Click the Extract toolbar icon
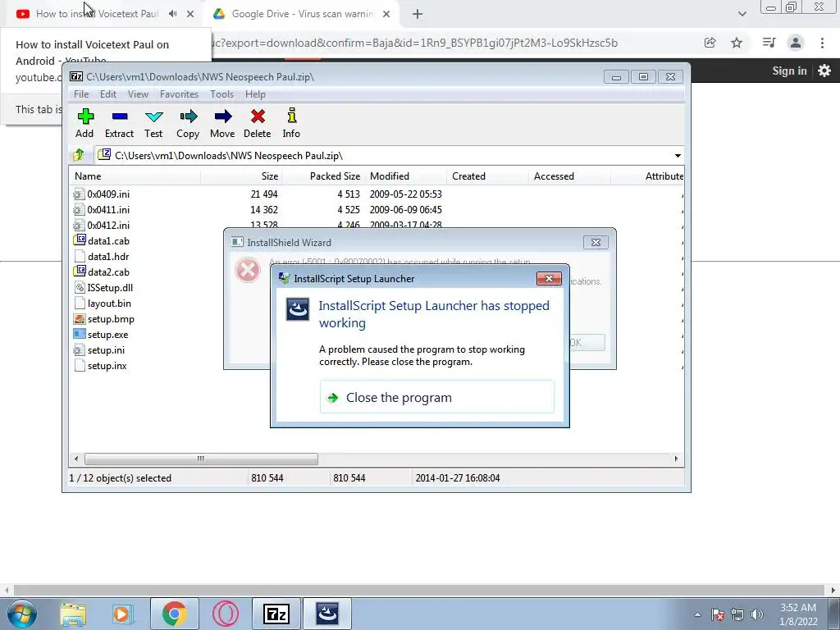 [x=119, y=124]
